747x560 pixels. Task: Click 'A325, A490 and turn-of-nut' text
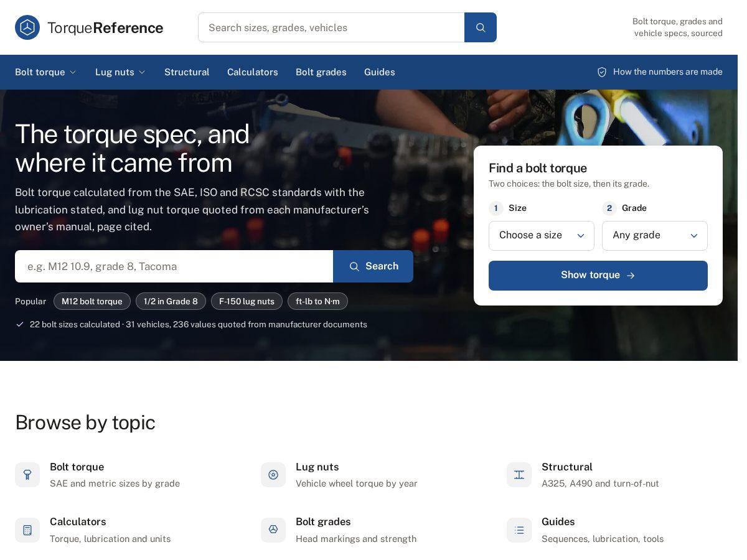tap(600, 483)
